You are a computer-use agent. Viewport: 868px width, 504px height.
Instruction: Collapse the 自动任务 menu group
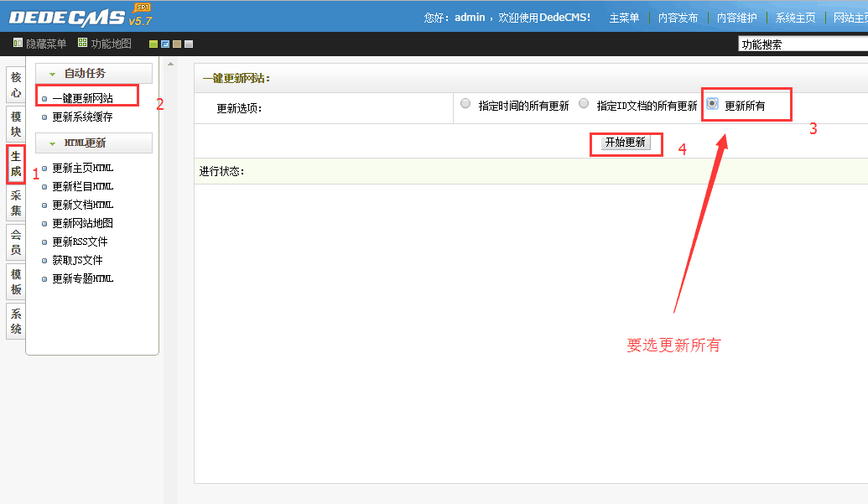click(94, 73)
